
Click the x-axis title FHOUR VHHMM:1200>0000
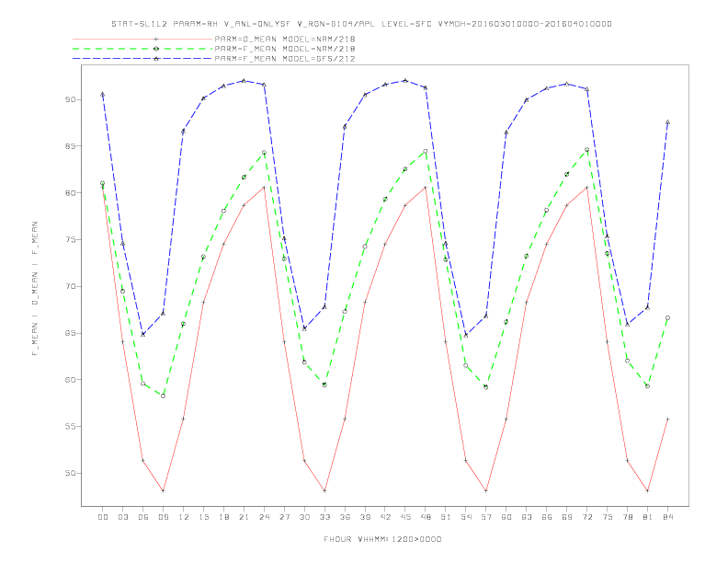pyautogui.click(x=382, y=539)
